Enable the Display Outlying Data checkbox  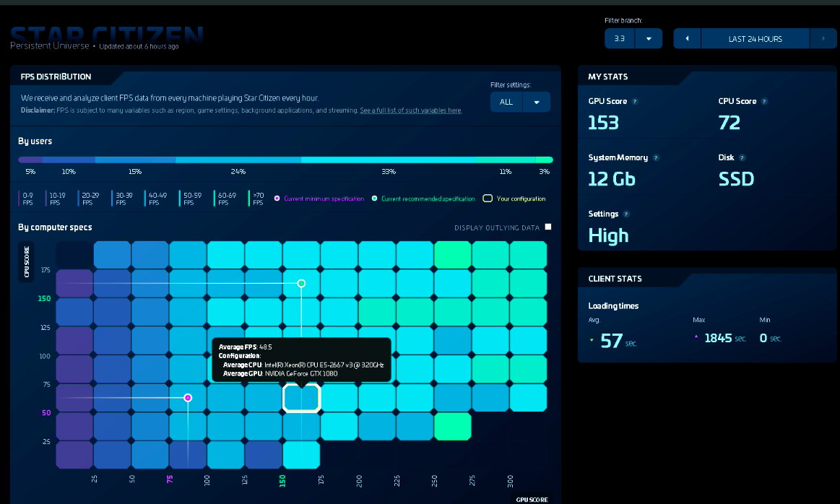[x=548, y=227]
